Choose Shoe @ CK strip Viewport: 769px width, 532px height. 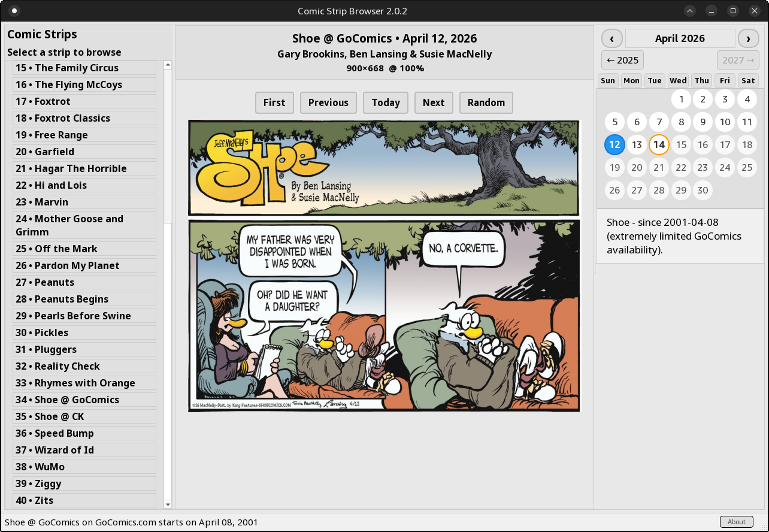tap(84, 416)
